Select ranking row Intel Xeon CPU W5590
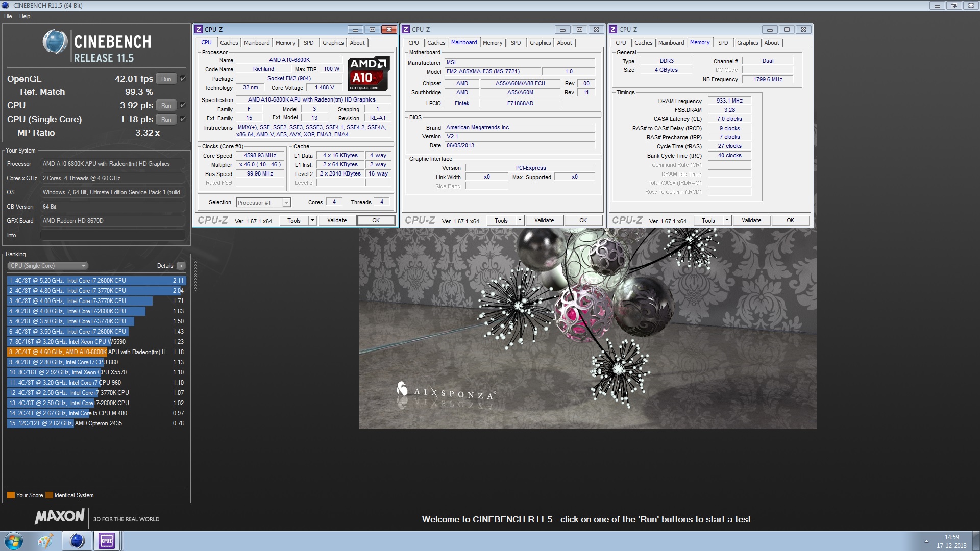980x551 pixels. click(96, 342)
